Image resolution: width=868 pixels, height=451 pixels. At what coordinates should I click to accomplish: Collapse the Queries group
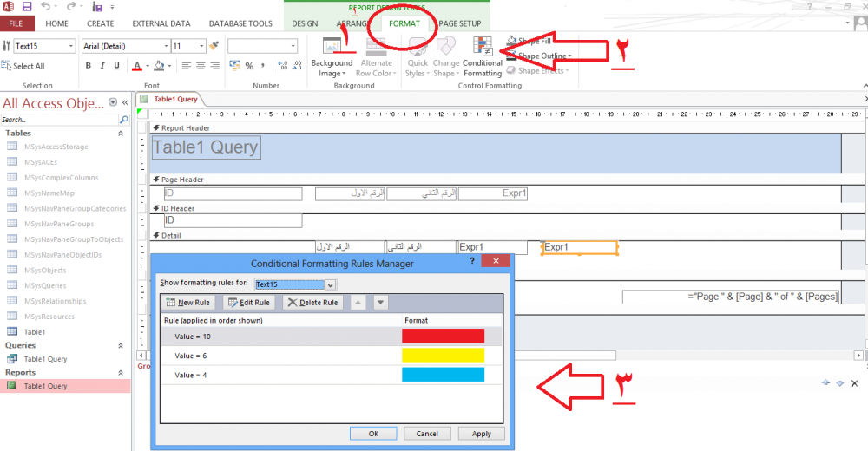click(120, 345)
